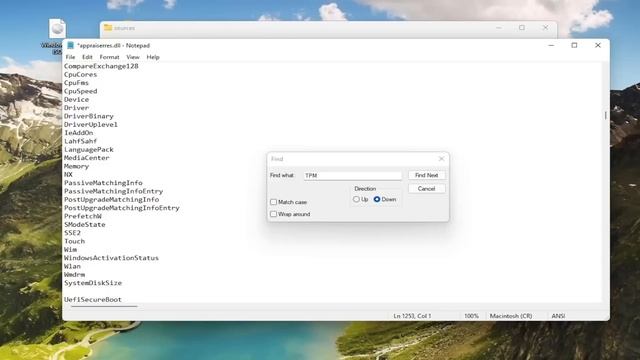The width and height of the screenshot is (640, 360).
Task: Click the LahfSahf text line
Action: click(80, 141)
